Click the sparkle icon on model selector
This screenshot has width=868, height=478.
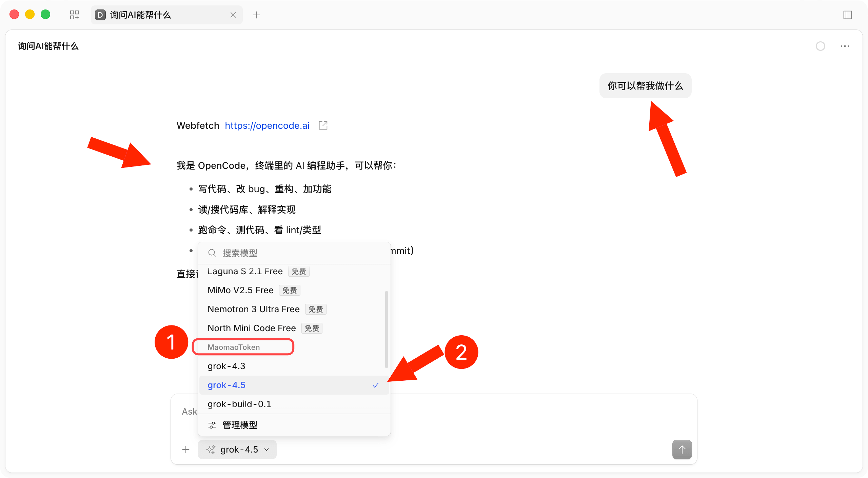click(211, 450)
